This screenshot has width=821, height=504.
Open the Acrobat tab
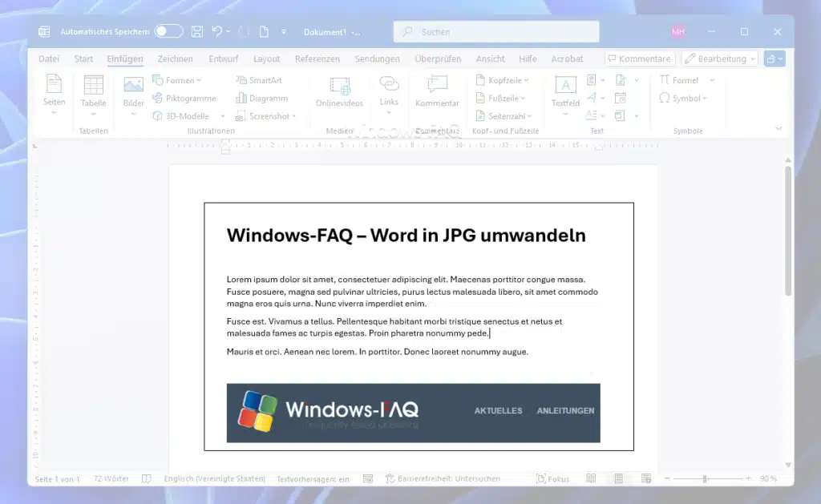567,58
